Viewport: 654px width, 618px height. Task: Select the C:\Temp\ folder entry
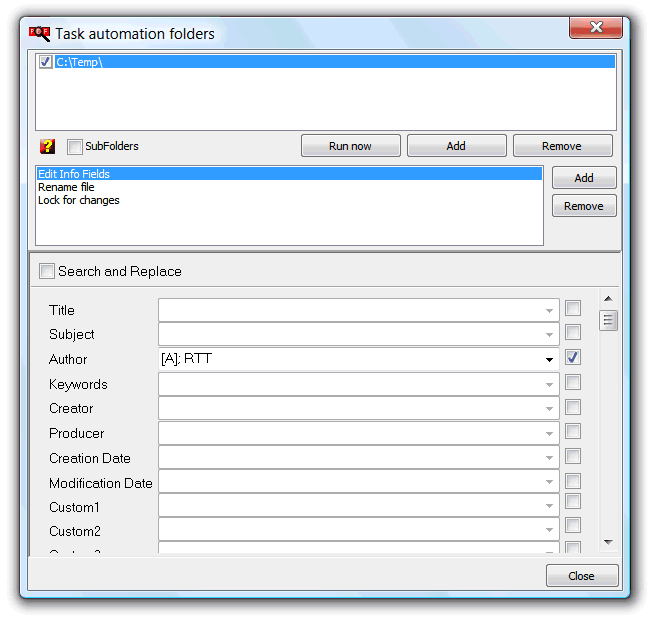click(335, 62)
